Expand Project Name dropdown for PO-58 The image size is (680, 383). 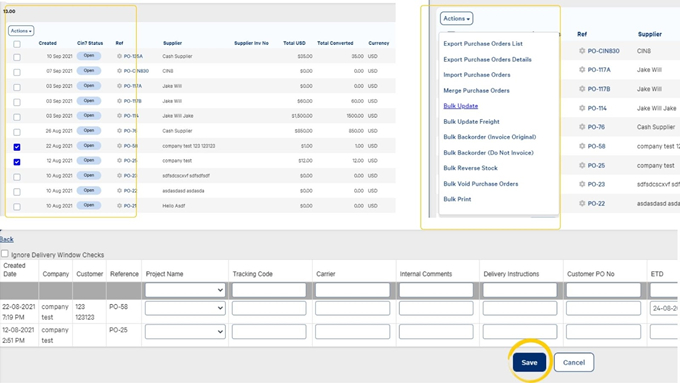pos(185,308)
